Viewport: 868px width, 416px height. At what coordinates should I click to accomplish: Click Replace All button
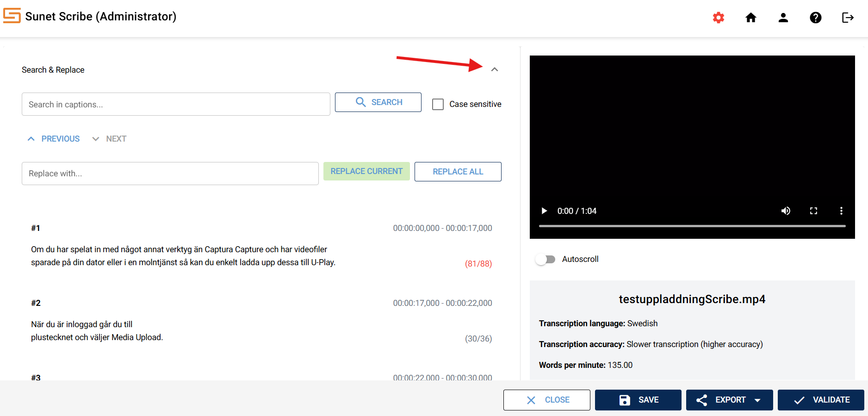coord(458,172)
